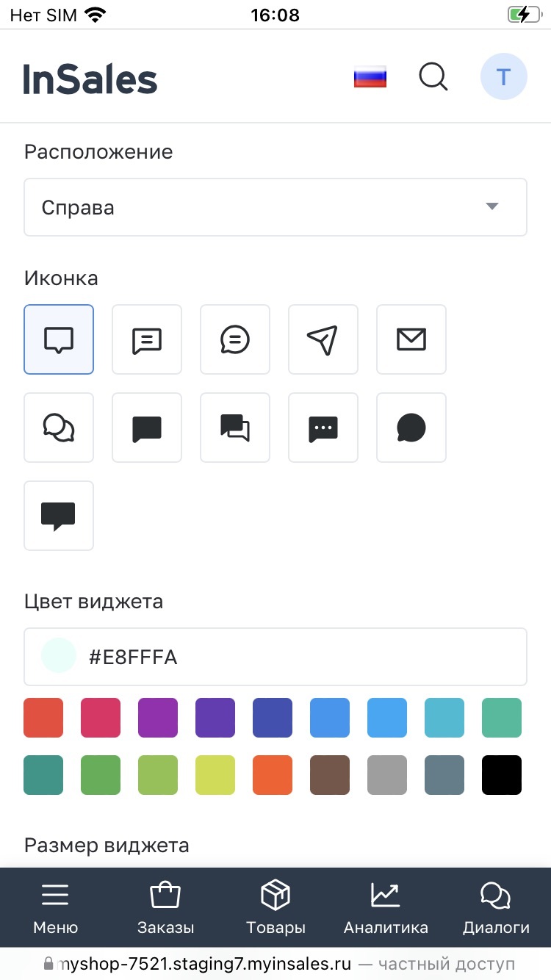Open the Меню tab in bottom bar

tap(56, 908)
